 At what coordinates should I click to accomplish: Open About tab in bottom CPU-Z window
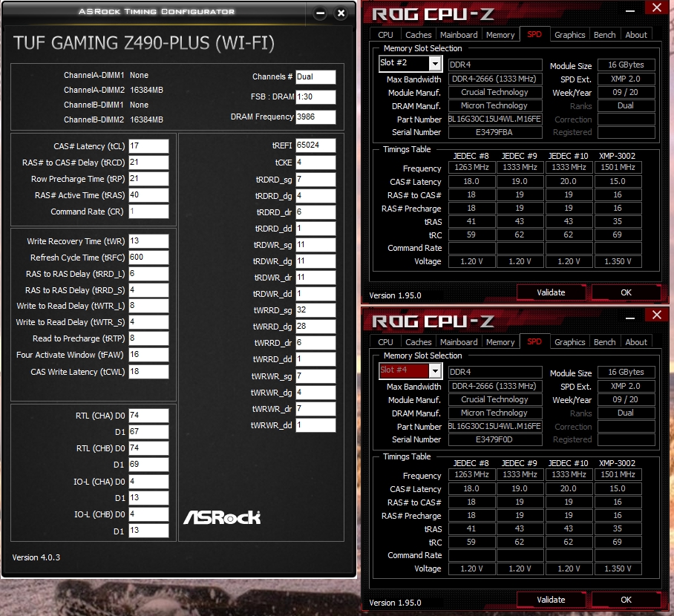pos(636,342)
